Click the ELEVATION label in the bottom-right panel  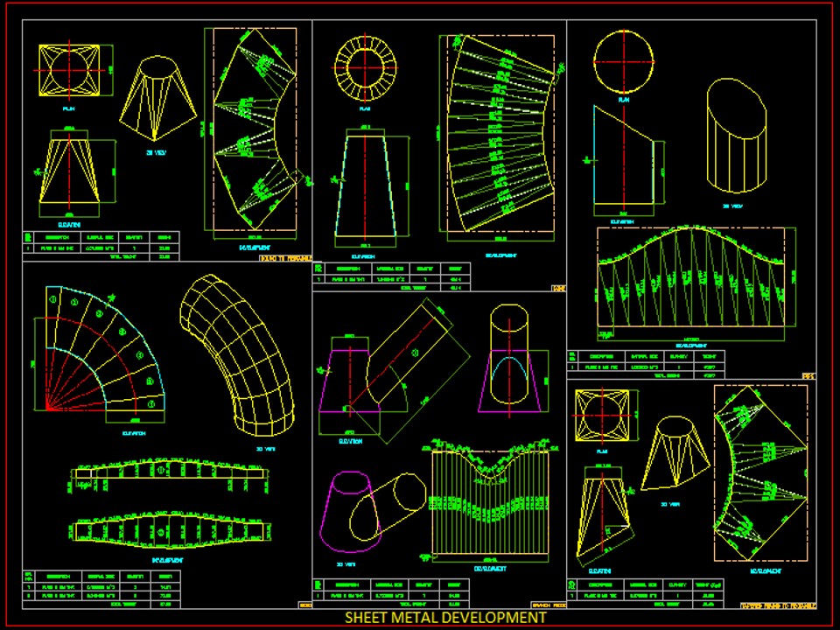tap(600, 571)
